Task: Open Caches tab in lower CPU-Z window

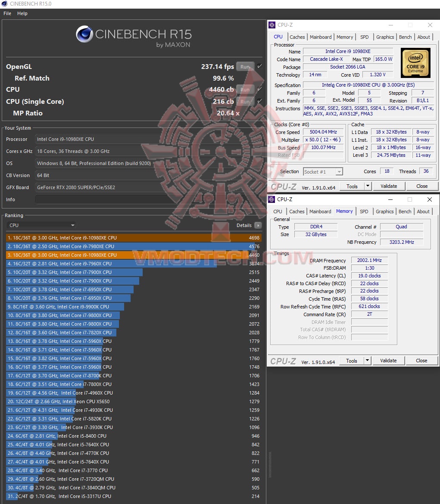Action: coord(296,212)
